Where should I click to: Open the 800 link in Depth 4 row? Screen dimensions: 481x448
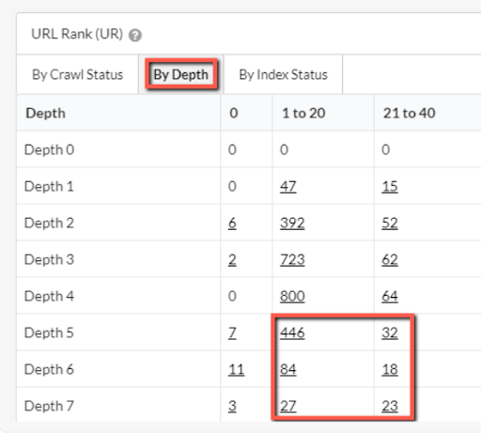[292, 296]
